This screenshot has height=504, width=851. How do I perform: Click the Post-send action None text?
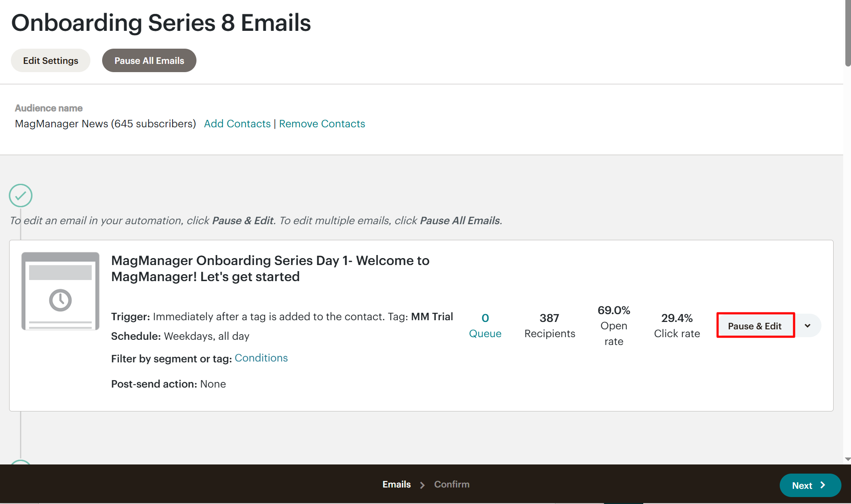click(x=169, y=384)
